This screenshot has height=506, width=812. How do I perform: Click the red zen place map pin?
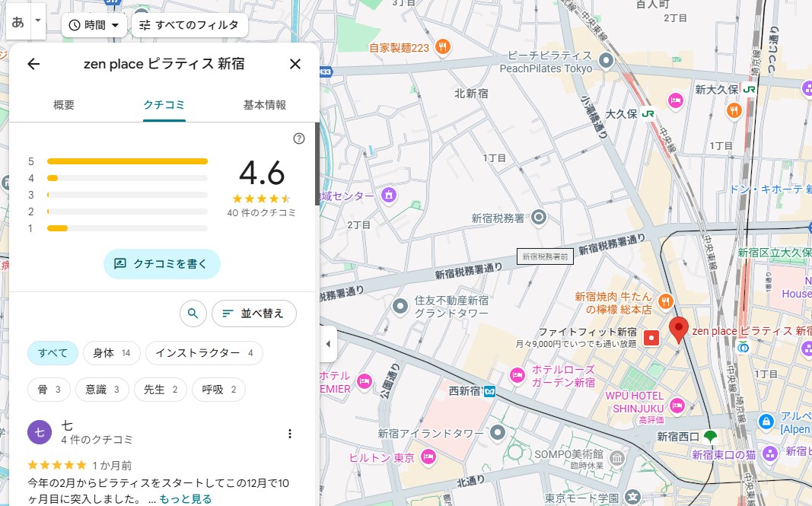click(679, 329)
